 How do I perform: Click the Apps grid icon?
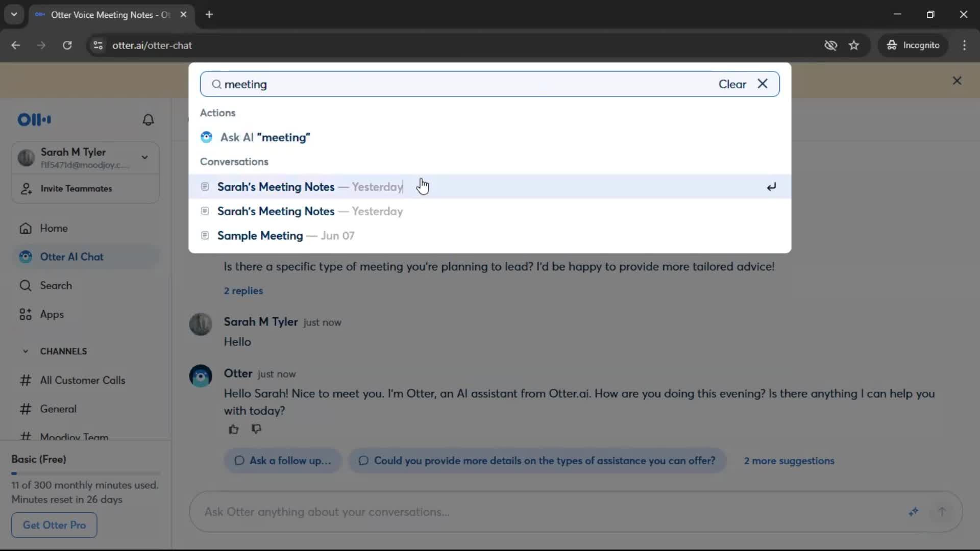[26, 314]
